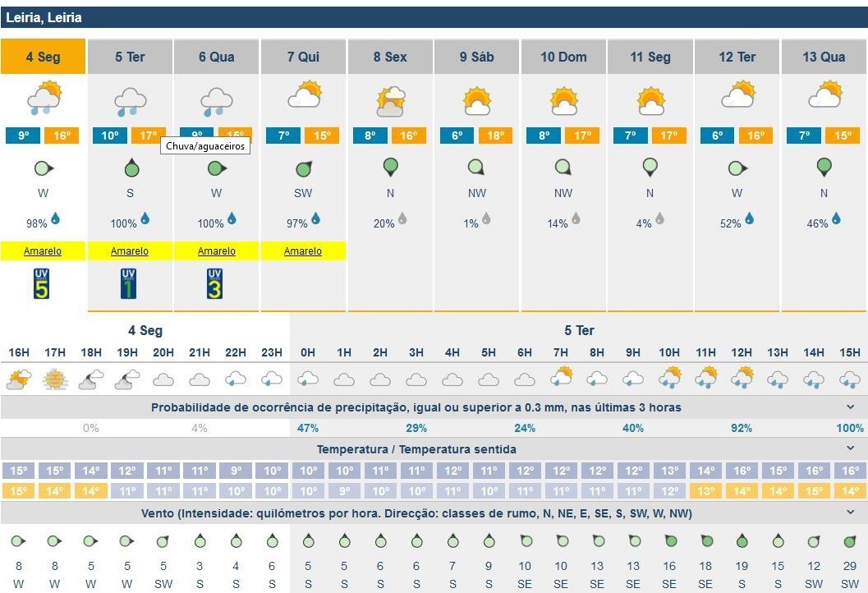Click the 16H hourly weather icon

click(x=18, y=379)
